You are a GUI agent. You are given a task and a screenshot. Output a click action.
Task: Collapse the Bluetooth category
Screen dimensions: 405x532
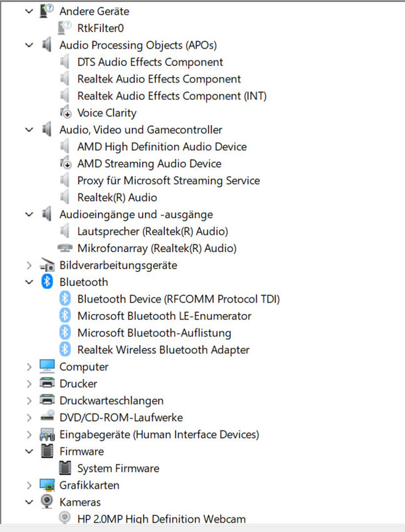[29, 282]
